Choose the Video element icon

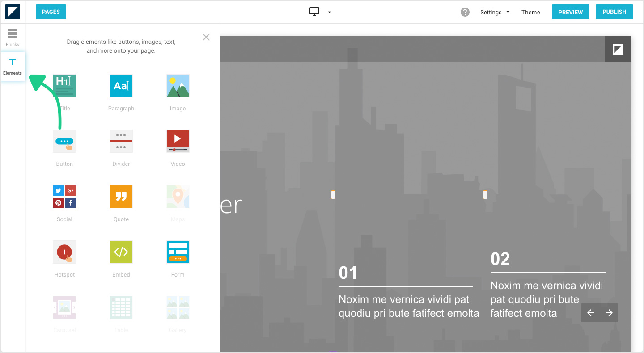(178, 141)
